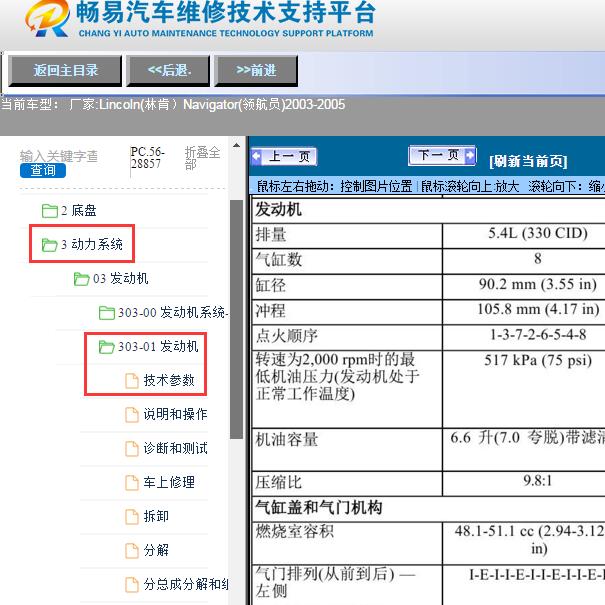The width and height of the screenshot is (605, 605).
Task: Click the 机油容量 row label
Action: tap(287, 439)
